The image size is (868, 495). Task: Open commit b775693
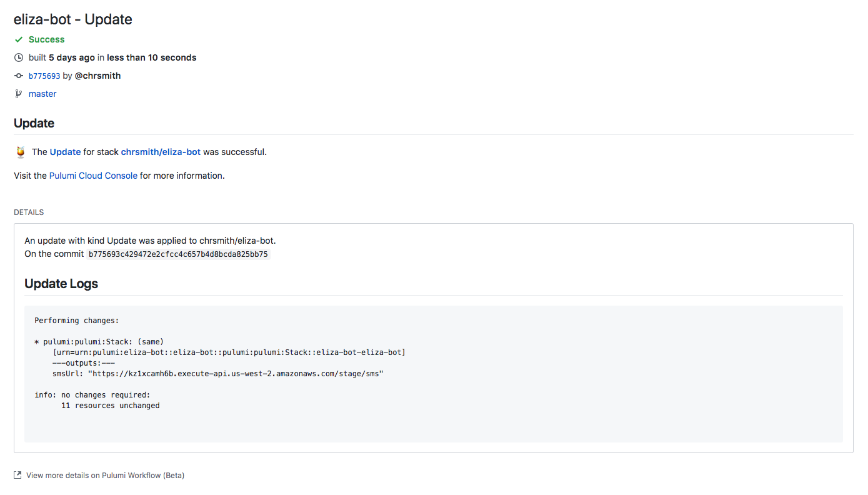pyautogui.click(x=44, y=75)
